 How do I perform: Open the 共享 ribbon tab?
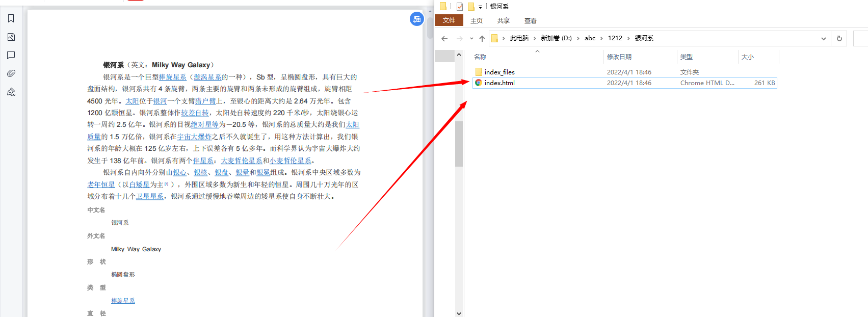[504, 20]
